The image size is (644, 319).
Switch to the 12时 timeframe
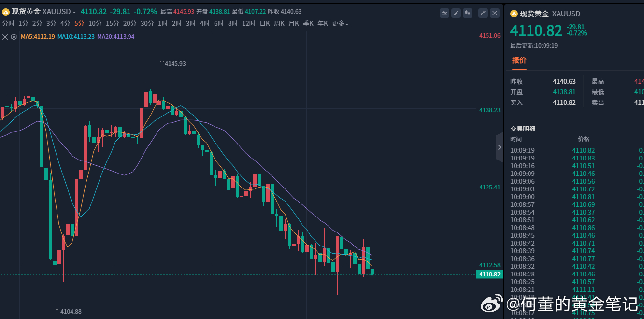249,23
